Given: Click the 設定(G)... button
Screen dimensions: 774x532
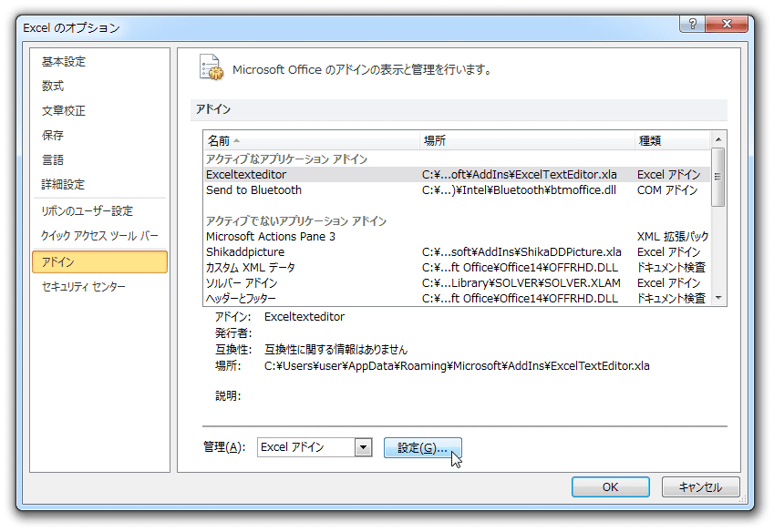Looking at the screenshot, I should [422, 447].
